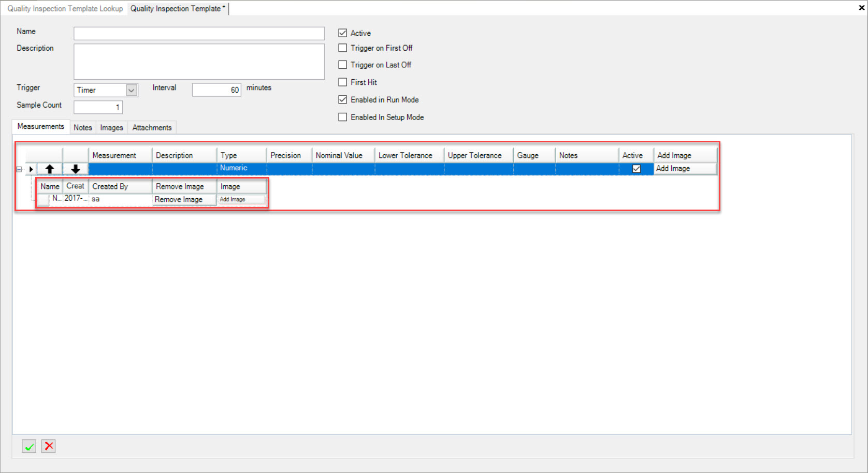The height and width of the screenshot is (473, 868).
Task: Click the Creat sub-grid column header
Action: tap(76, 186)
